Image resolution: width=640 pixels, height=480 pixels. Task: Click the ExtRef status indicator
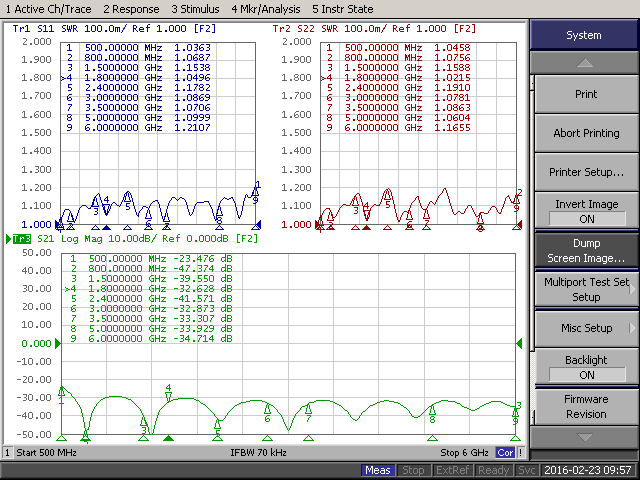pos(452,470)
